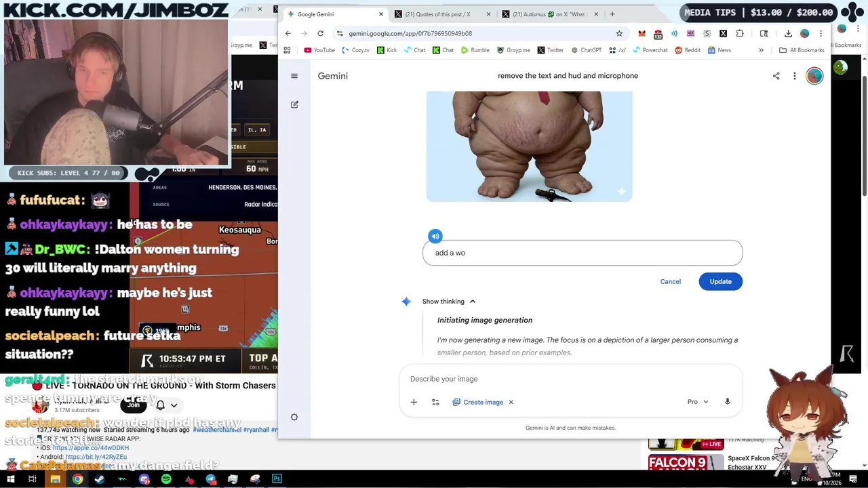
Task: Open the SpaceX Falcon 9 video thumbnail
Action: click(x=686, y=462)
